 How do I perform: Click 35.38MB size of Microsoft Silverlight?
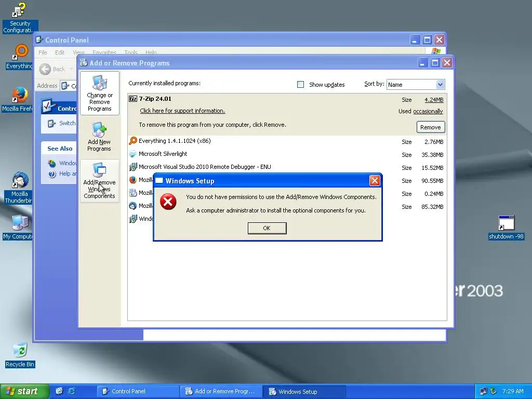[x=432, y=155]
